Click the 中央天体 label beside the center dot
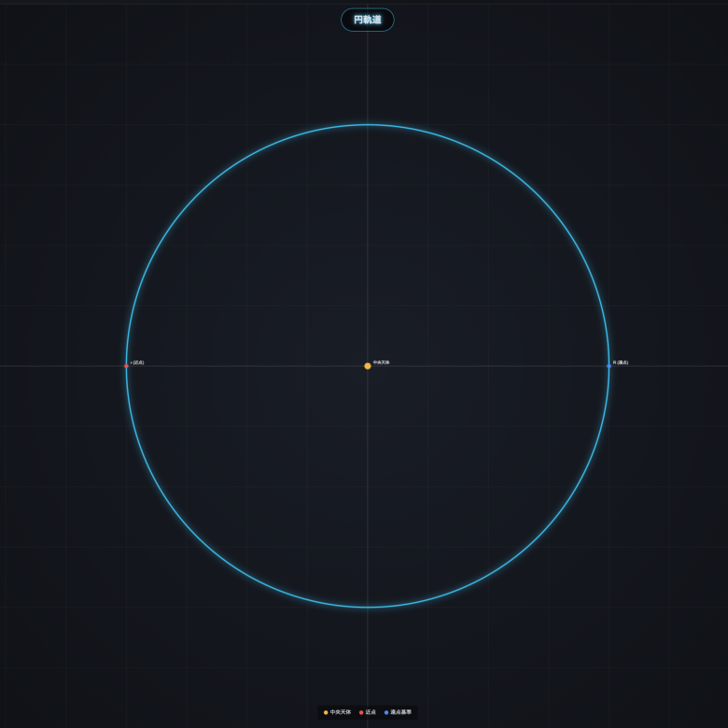Screen dimensions: 728x728 point(382,362)
